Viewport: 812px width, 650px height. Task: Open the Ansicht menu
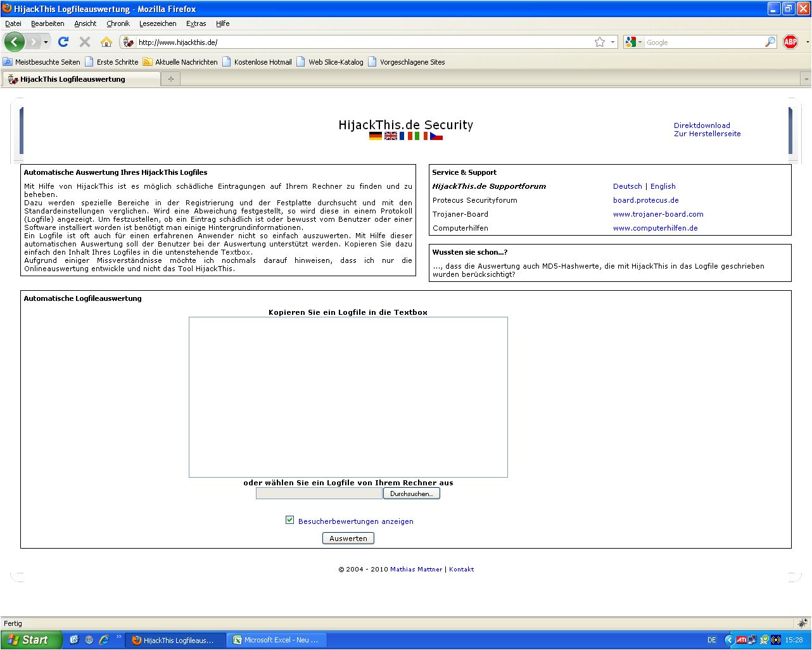coord(86,23)
